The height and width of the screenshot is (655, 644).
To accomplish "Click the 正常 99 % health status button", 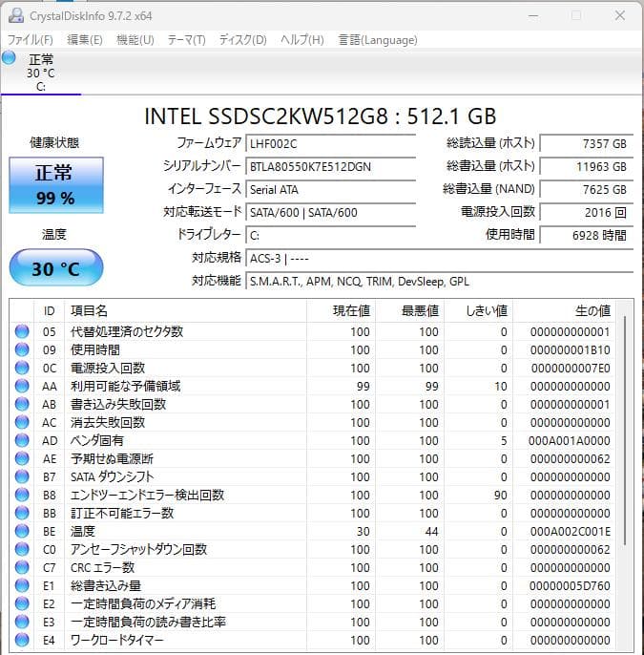I will 56,185.
